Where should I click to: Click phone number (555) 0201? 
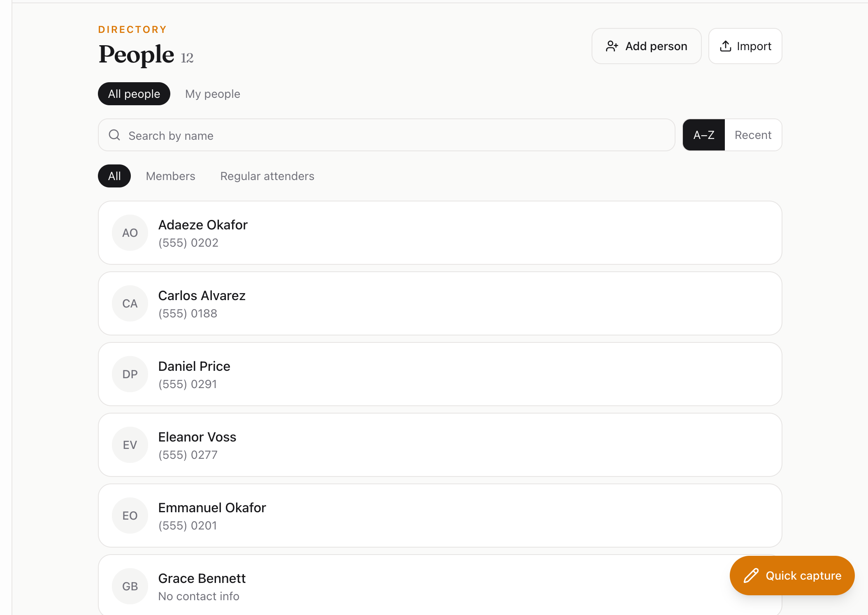point(188,526)
